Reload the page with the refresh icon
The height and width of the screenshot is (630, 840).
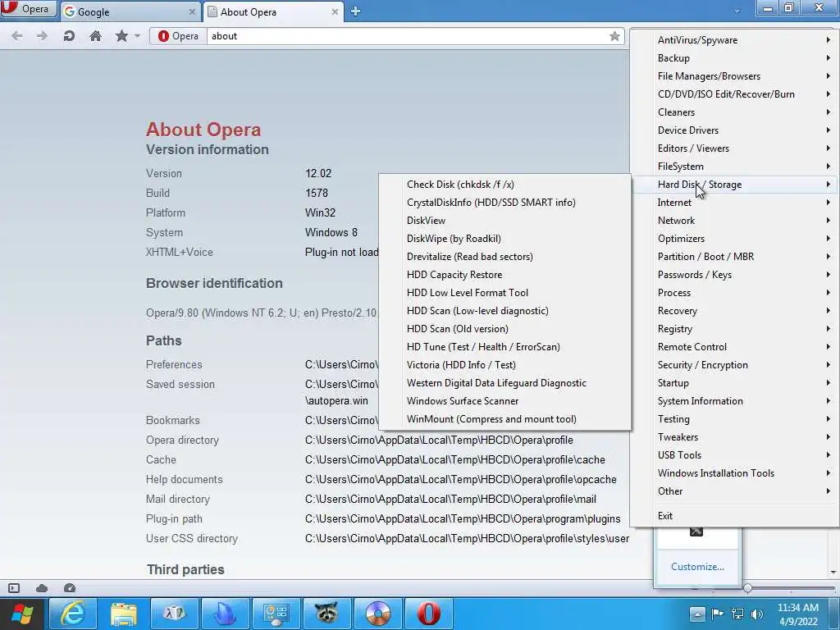coord(69,36)
